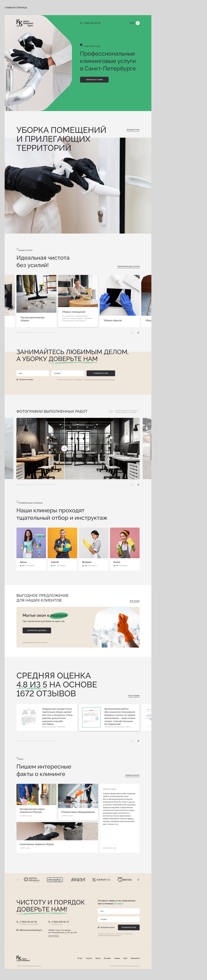207x980 pixels.
Task: Open cleaner Валерия's profile card
Action: pyautogui.click(x=94, y=549)
